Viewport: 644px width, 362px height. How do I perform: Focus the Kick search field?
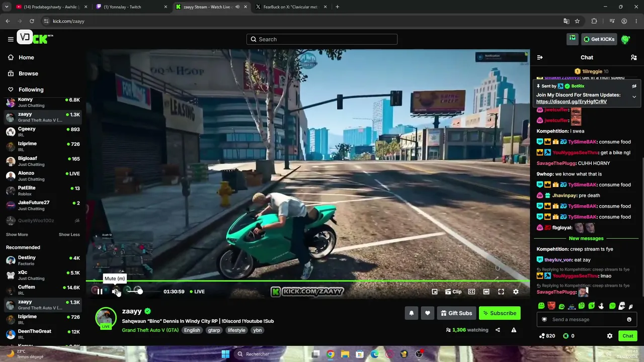tap(322, 39)
